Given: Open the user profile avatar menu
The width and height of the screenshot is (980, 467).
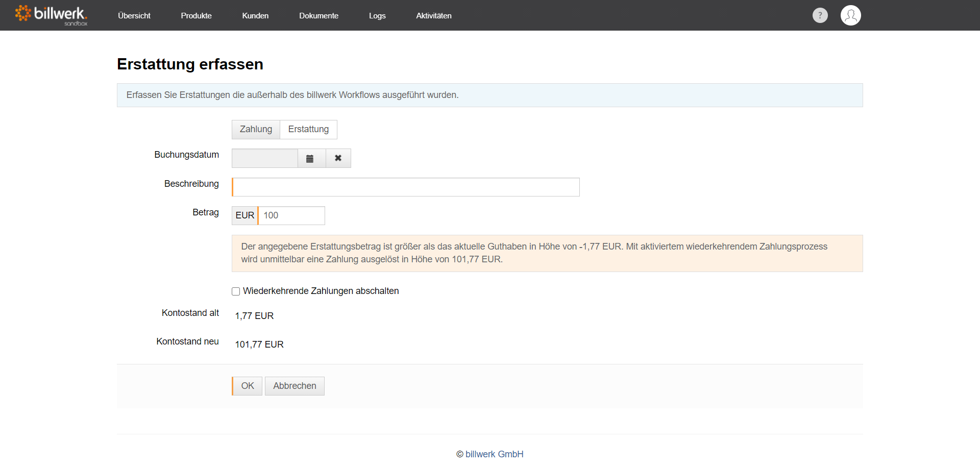Looking at the screenshot, I should point(850,15).
